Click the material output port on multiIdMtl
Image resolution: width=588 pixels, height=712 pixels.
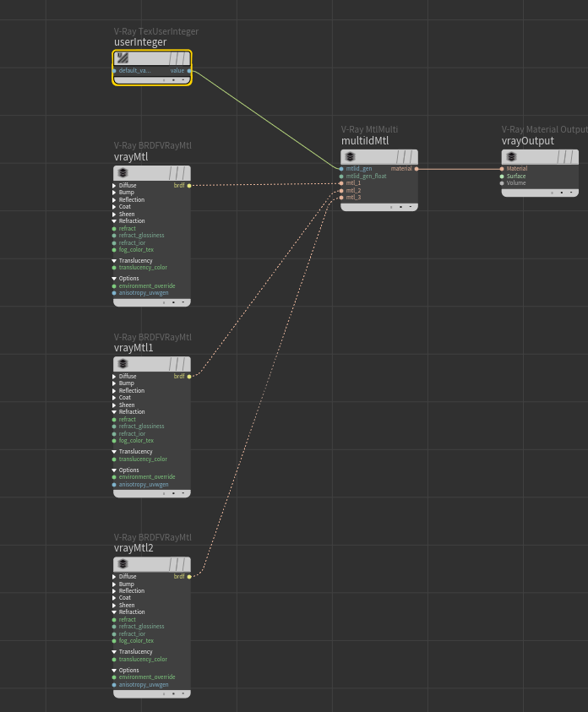point(416,169)
